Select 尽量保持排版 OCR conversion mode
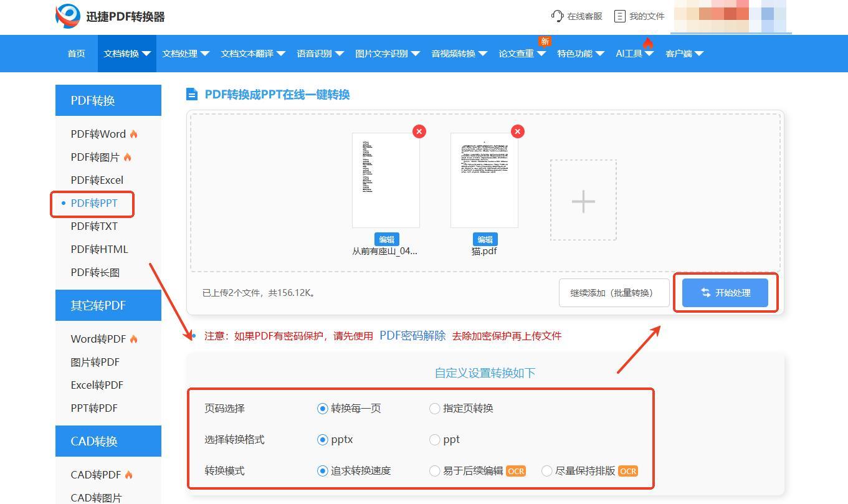This screenshot has height=504, width=848. [547, 471]
